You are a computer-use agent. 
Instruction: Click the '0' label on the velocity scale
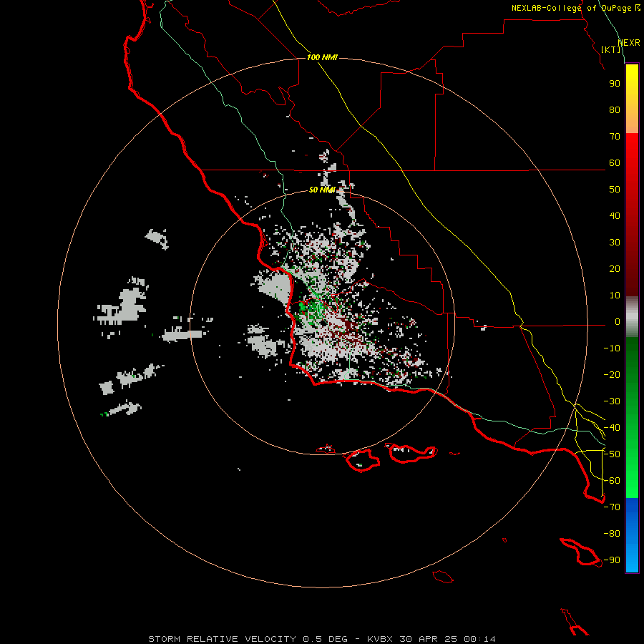click(x=617, y=322)
